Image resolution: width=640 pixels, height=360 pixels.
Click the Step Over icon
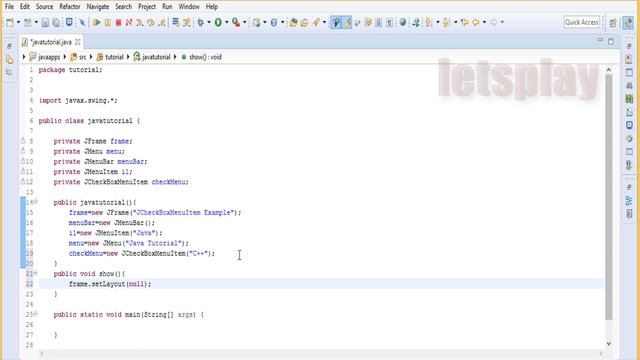pyautogui.click(x=151, y=22)
